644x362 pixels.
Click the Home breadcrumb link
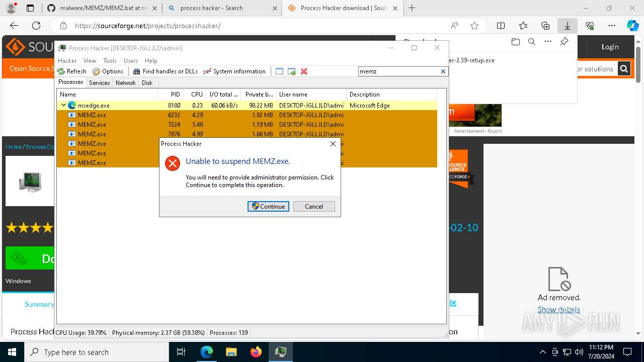click(x=14, y=147)
